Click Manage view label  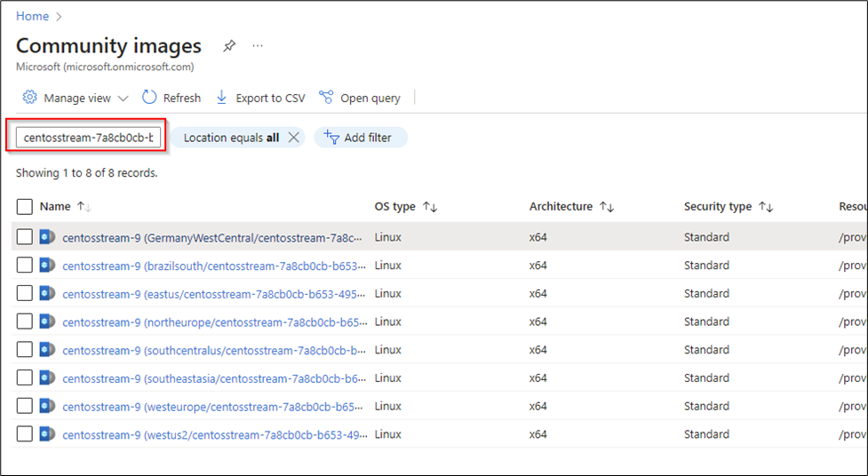tap(77, 98)
